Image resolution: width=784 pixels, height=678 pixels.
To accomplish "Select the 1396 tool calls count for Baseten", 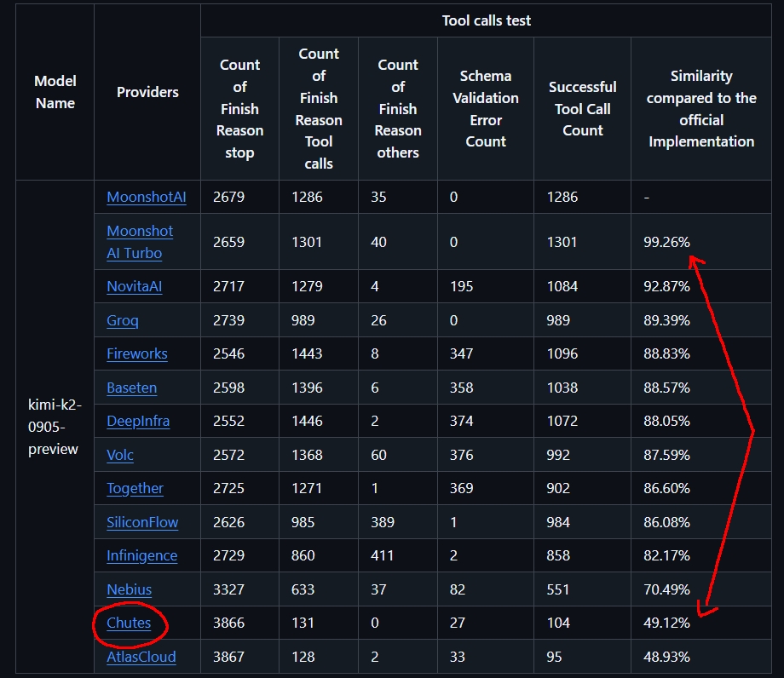I will 307,388.
